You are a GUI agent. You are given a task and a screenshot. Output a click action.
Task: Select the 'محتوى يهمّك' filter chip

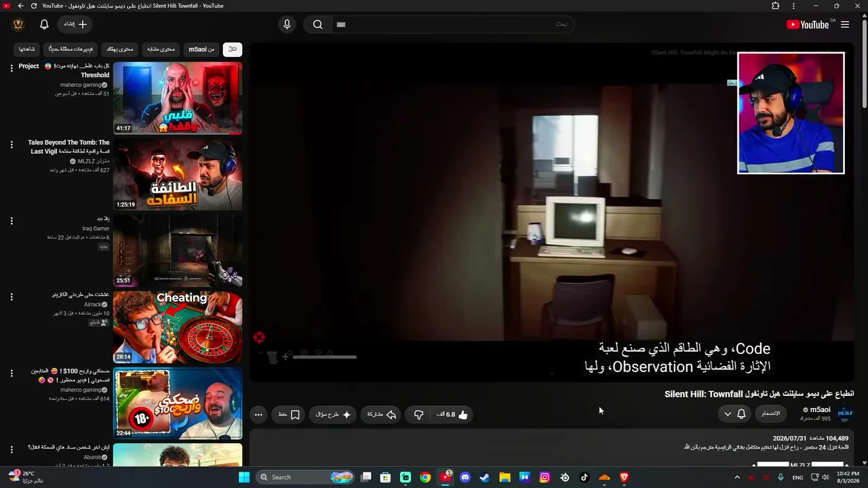pyautogui.click(x=120, y=49)
